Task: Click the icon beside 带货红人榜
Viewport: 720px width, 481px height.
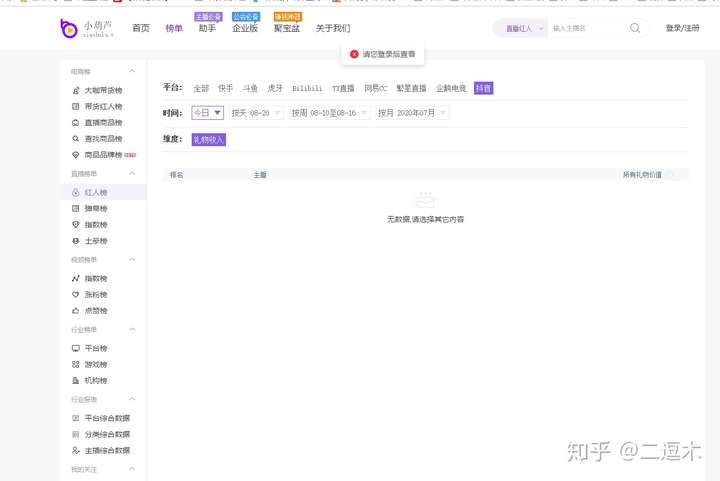Action: [x=76, y=106]
